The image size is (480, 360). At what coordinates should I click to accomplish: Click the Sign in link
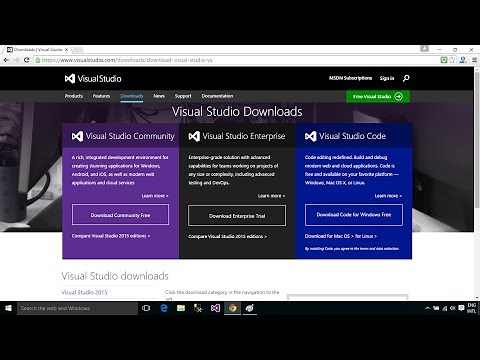[387, 78]
